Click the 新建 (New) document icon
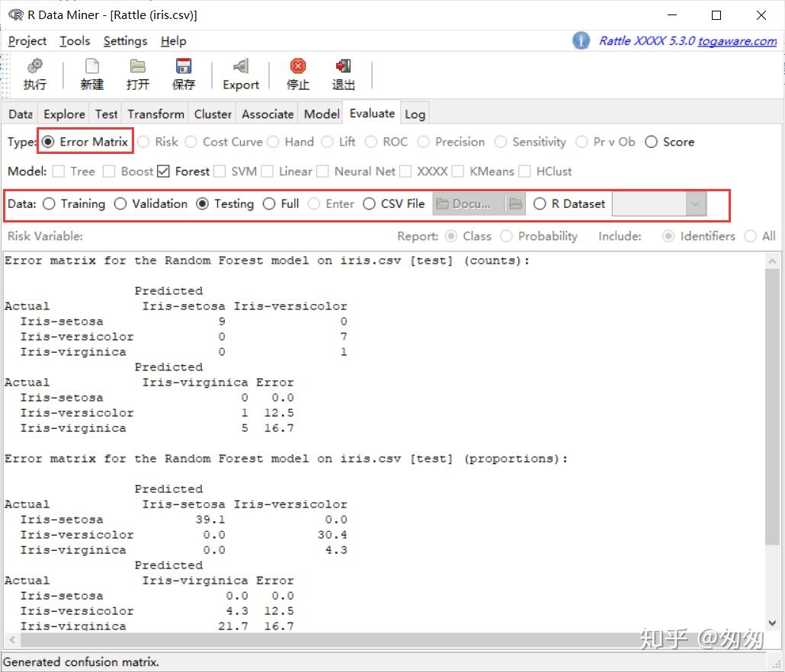Image resolution: width=785 pixels, height=672 pixels. pyautogui.click(x=92, y=66)
